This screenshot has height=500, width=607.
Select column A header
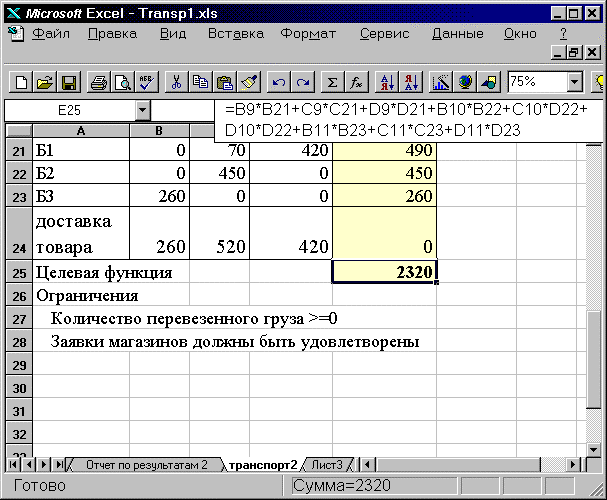[81, 131]
